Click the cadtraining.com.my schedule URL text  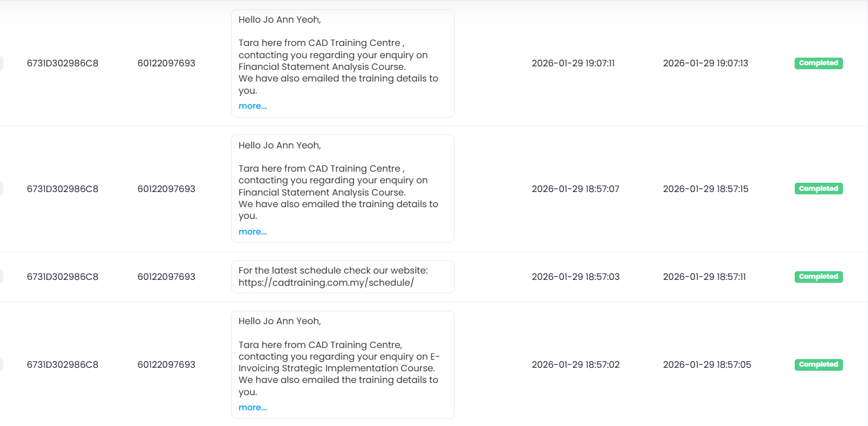tap(326, 283)
